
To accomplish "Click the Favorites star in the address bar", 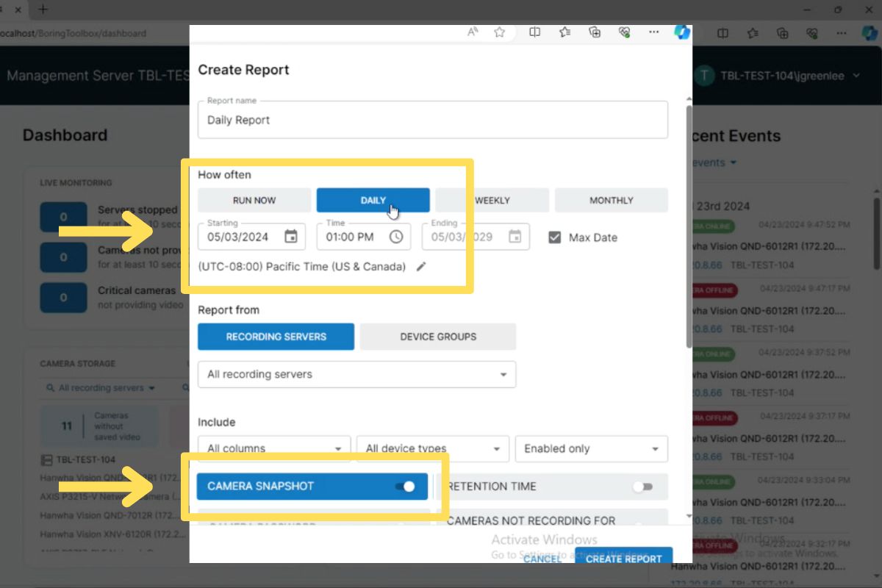I will tap(499, 32).
